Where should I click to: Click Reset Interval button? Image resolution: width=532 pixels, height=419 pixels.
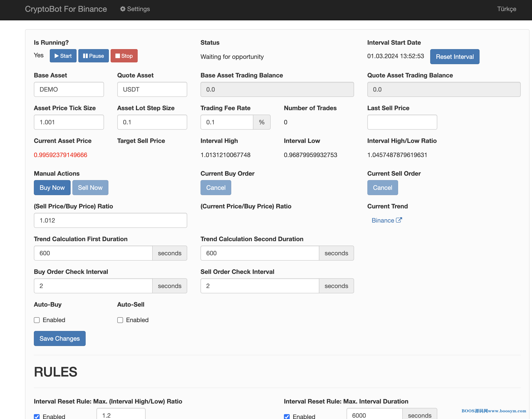pos(455,57)
